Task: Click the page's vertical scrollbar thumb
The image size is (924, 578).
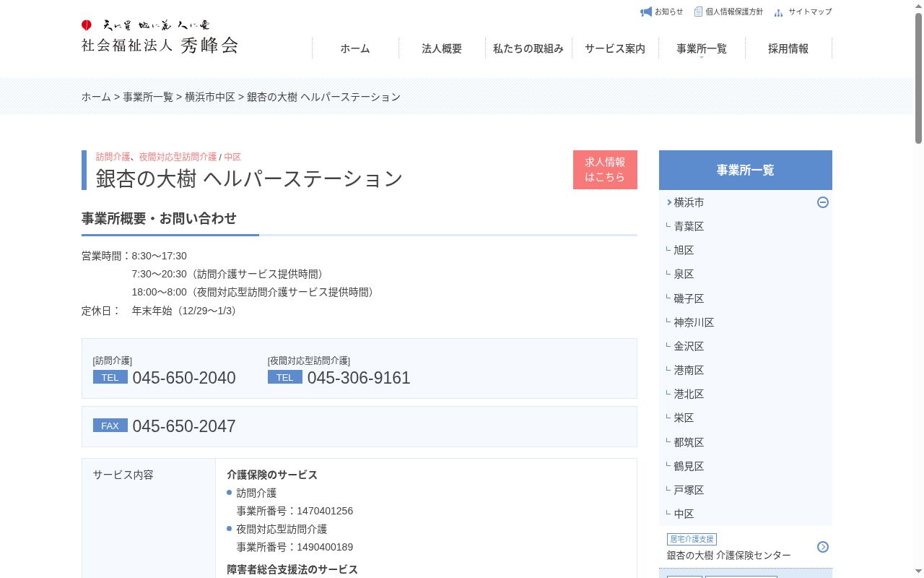Action: pos(918,77)
